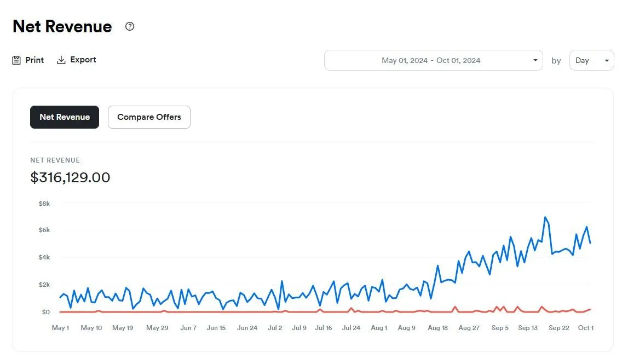This screenshot has width=628, height=364.
Task: Click the help question mark icon
Action: pyautogui.click(x=129, y=26)
